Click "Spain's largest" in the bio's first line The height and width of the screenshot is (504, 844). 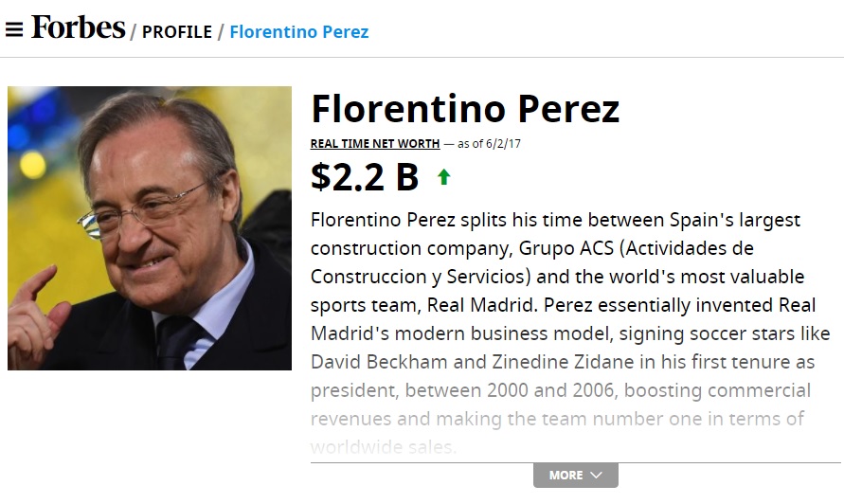pos(741,220)
